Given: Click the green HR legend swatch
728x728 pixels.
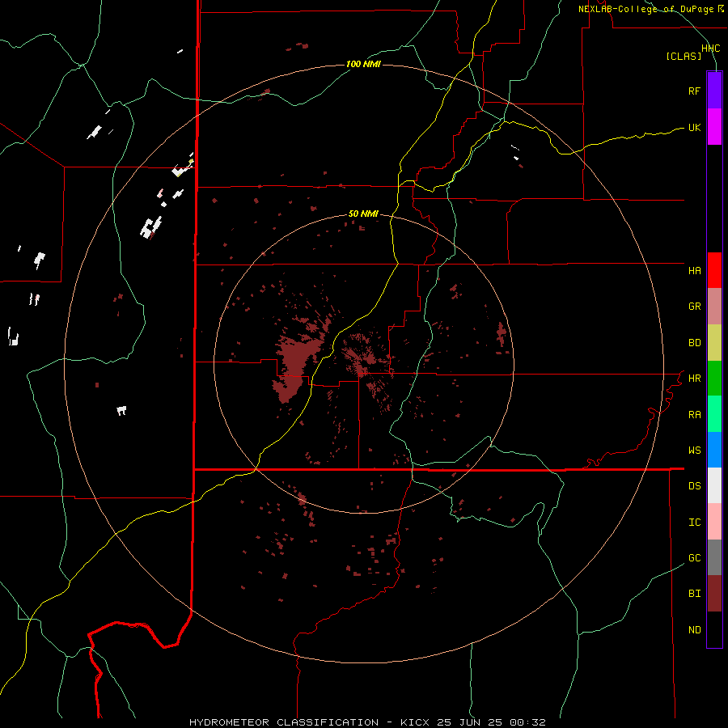Looking at the screenshot, I should 714,379.
